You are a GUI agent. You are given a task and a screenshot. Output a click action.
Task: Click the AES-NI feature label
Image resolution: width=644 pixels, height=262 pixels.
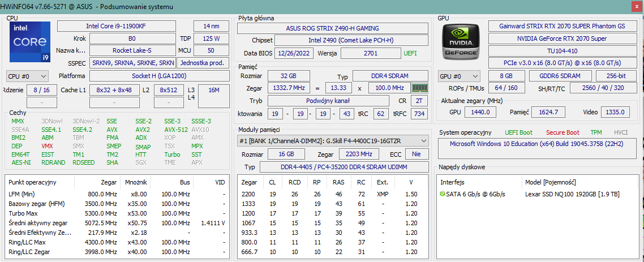point(21,162)
